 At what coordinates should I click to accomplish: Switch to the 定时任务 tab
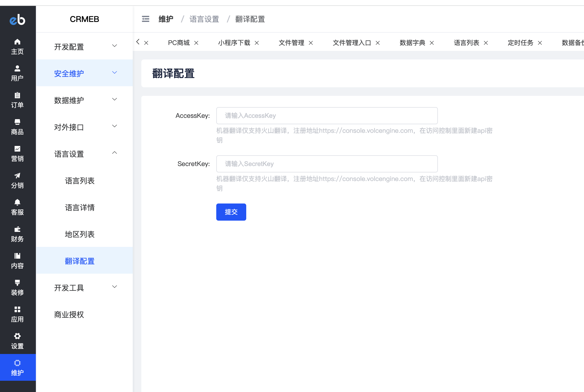(x=521, y=43)
